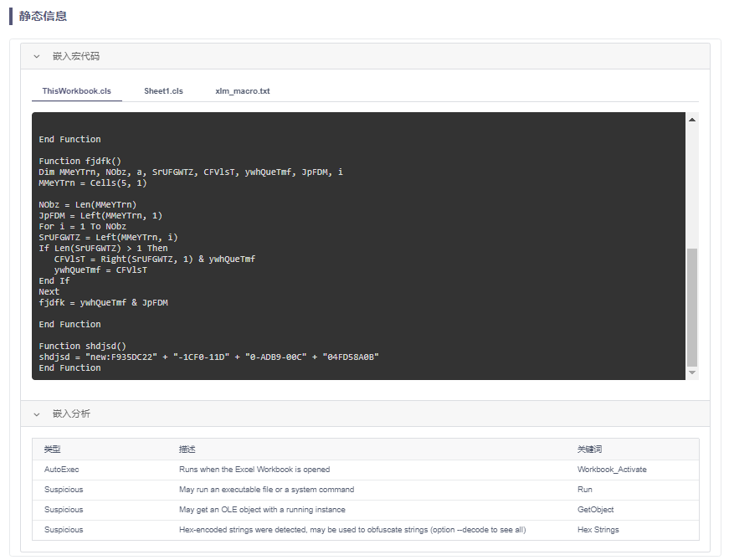Click the 'JpFDM = Left(MMeYTrn, 1)' line

point(100,216)
